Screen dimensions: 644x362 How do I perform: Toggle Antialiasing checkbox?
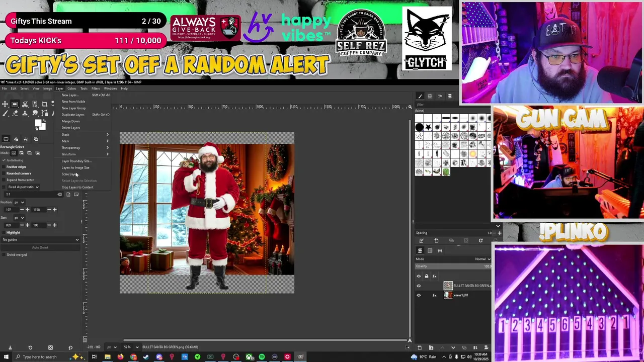pos(4,160)
